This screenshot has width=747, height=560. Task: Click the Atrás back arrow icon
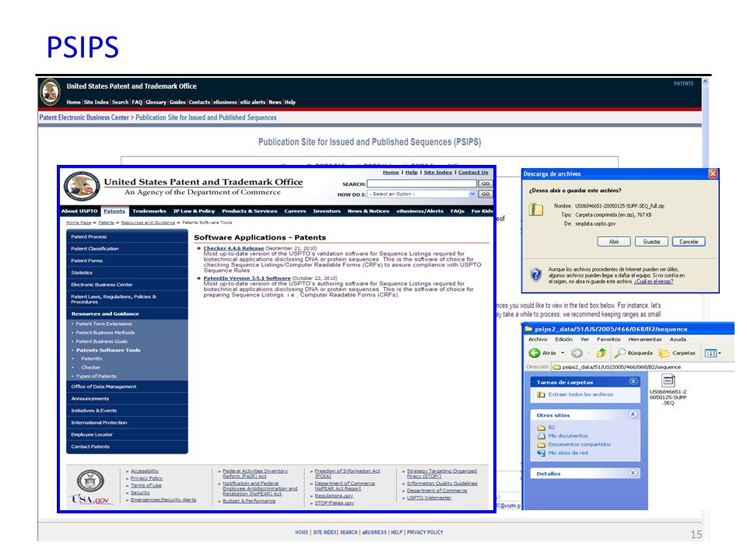click(x=534, y=353)
